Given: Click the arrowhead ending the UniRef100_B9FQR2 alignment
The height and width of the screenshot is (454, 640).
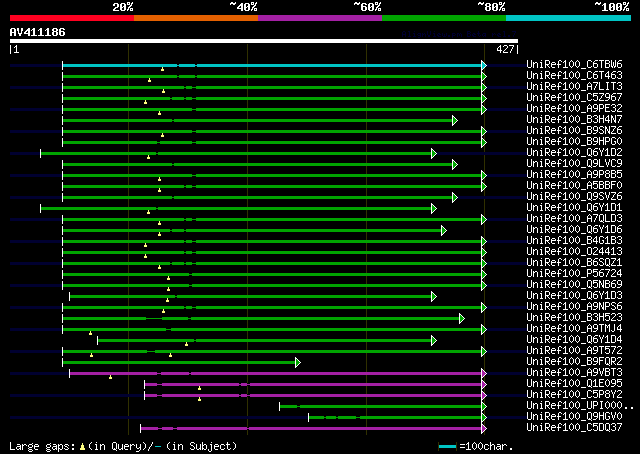Looking at the screenshot, I should (x=298, y=363).
